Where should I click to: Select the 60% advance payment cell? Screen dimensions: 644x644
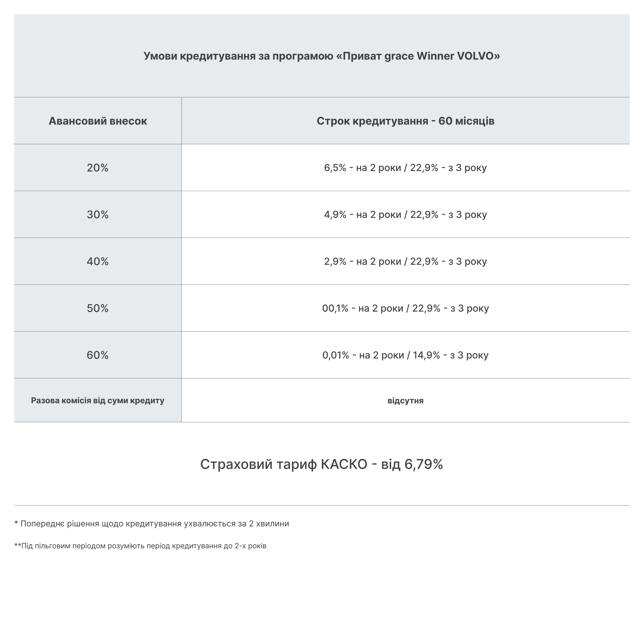click(x=98, y=355)
